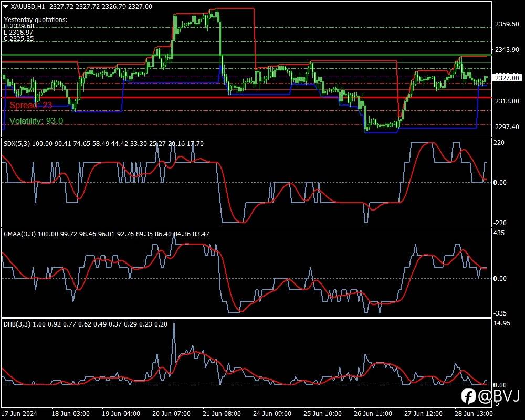Click the 28 Jun 13:00 time marker
Screen dimensions: 525x420
(474, 413)
